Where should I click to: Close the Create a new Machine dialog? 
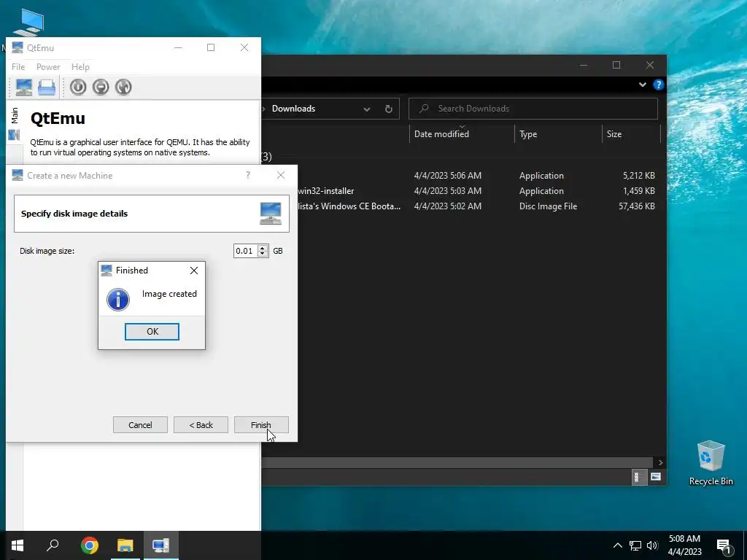pyautogui.click(x=281, y=175)
